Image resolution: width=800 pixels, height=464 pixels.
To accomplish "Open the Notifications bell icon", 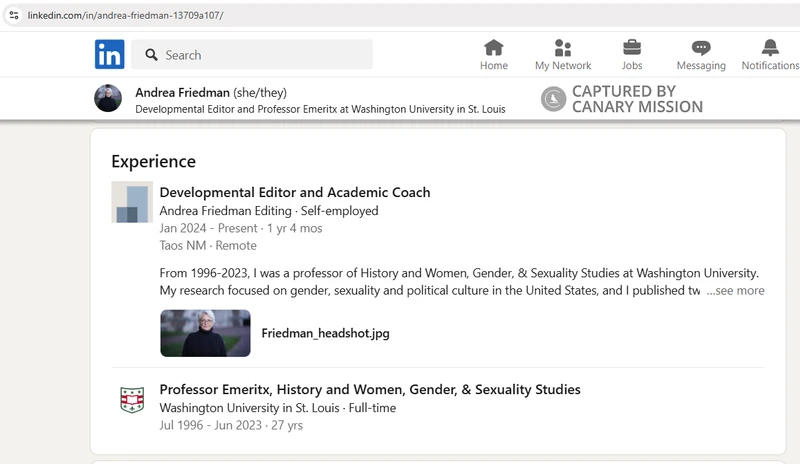I will point(770,48).
